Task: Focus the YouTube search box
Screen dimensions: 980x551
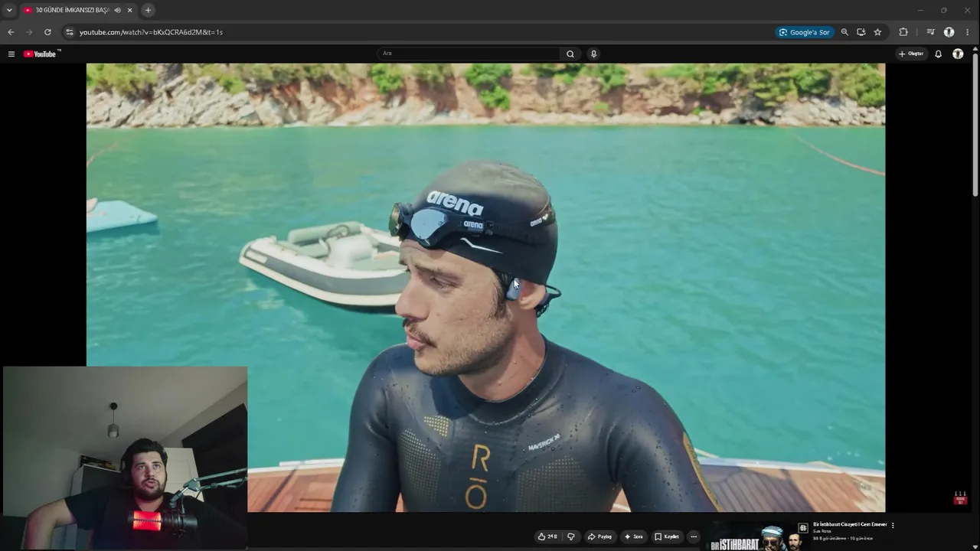Action: click(x=469, y=54)
